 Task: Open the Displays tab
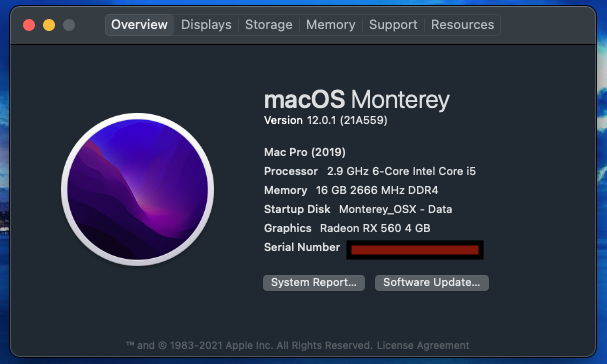pos(206,25)
